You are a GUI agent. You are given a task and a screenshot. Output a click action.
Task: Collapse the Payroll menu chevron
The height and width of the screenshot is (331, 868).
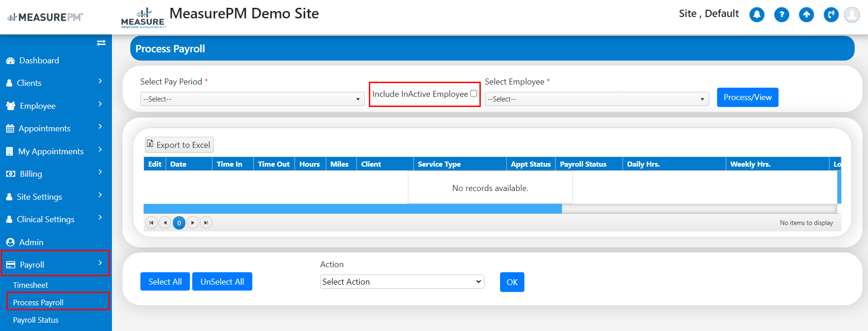100,263
